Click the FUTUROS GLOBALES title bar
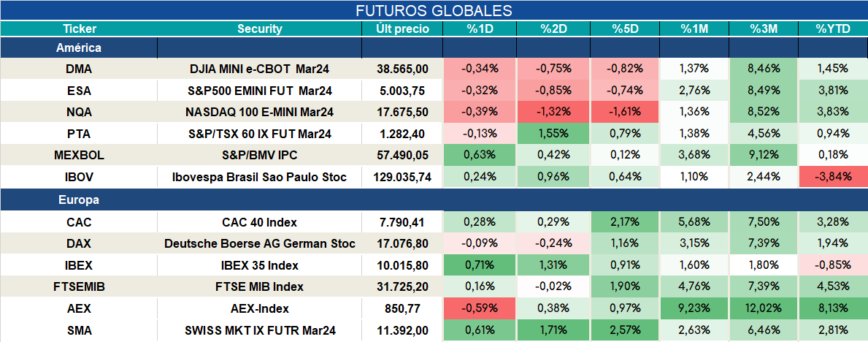This screenshot has width=868, height=342. pyautogui.click(x=434, y=10)
